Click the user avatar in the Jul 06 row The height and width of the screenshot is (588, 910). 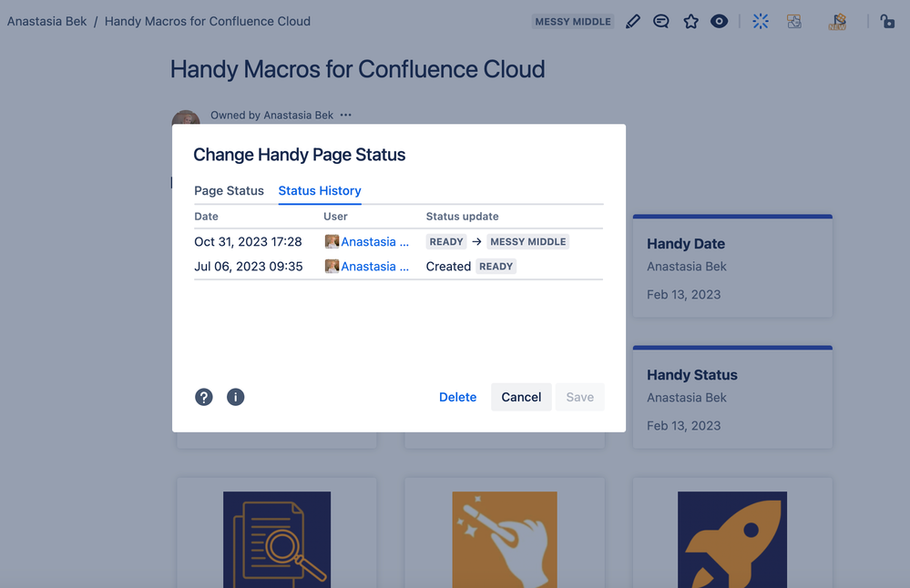(x=332, y=267)
